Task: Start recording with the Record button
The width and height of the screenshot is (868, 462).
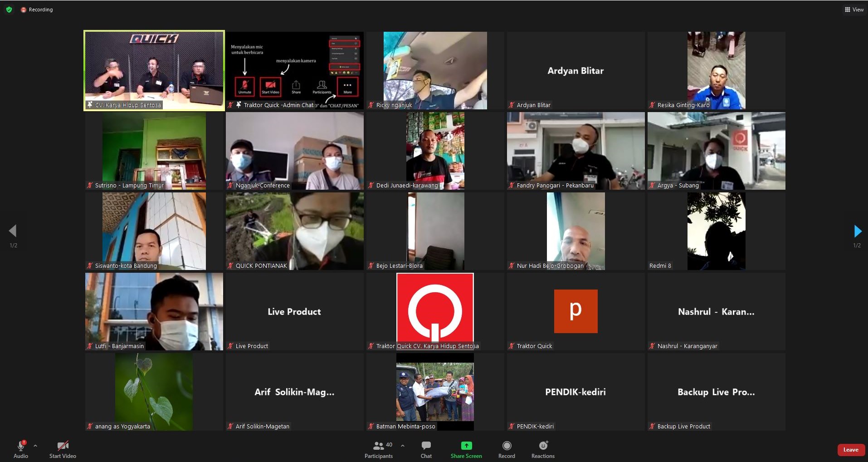Action: coord(507,449)
